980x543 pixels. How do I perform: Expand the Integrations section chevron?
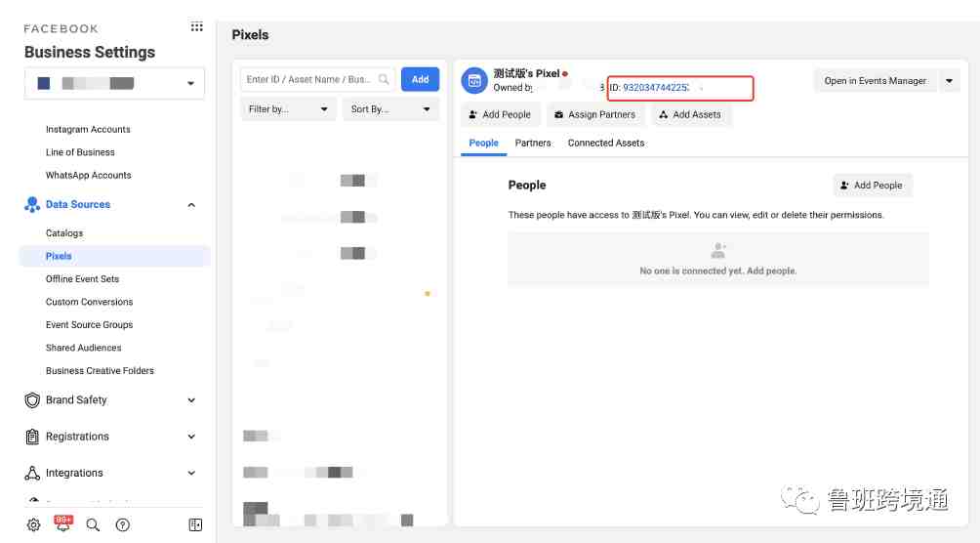pyautogui.click(x=191, y=473)
